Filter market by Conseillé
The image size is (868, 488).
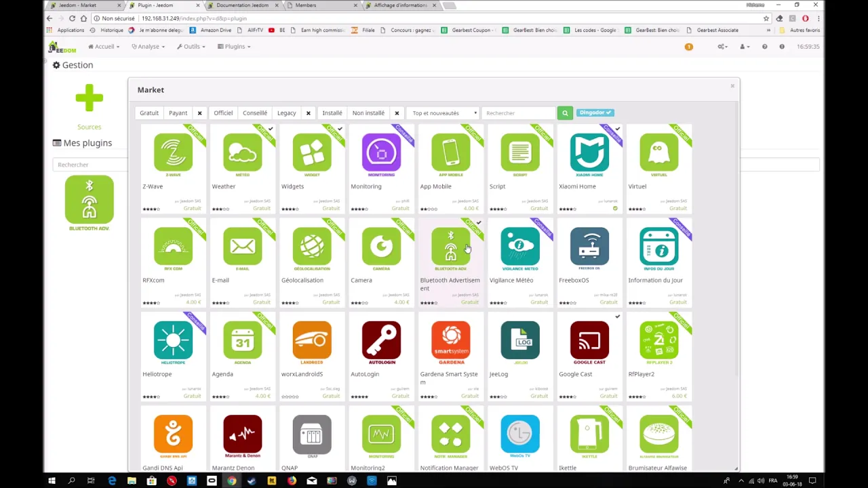(255, 113)
